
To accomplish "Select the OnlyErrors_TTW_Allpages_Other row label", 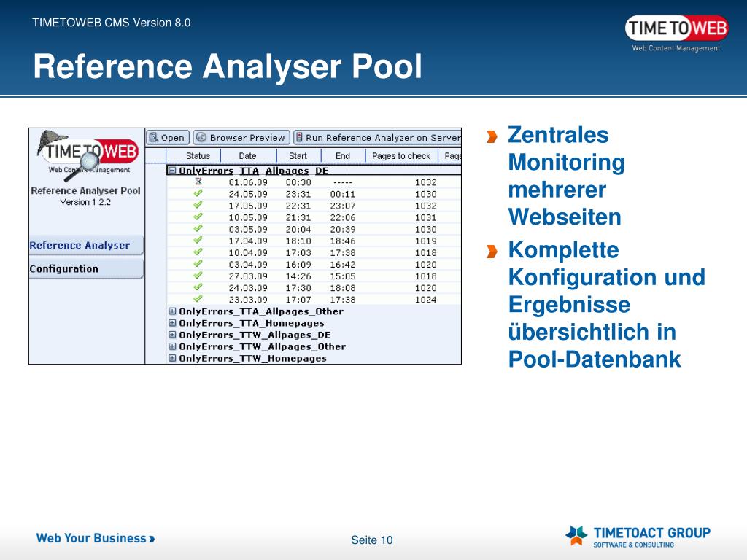I will pyautogui.click(x=263, y=346).
